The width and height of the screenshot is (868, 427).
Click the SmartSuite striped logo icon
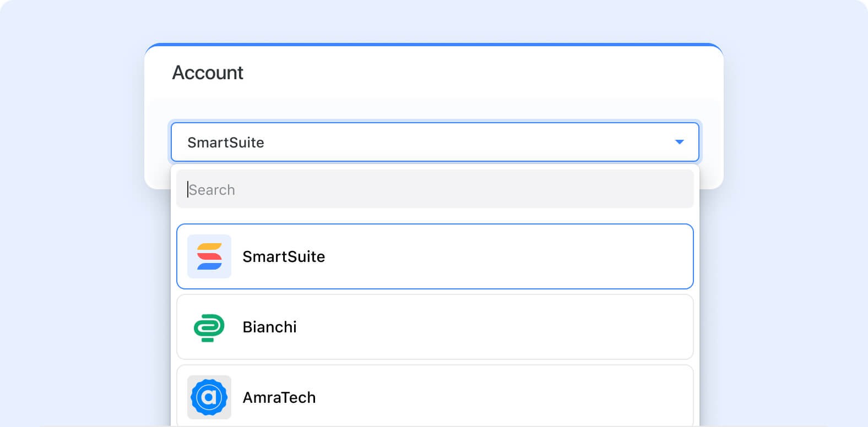pyautogui.click(x=209, y=256)
